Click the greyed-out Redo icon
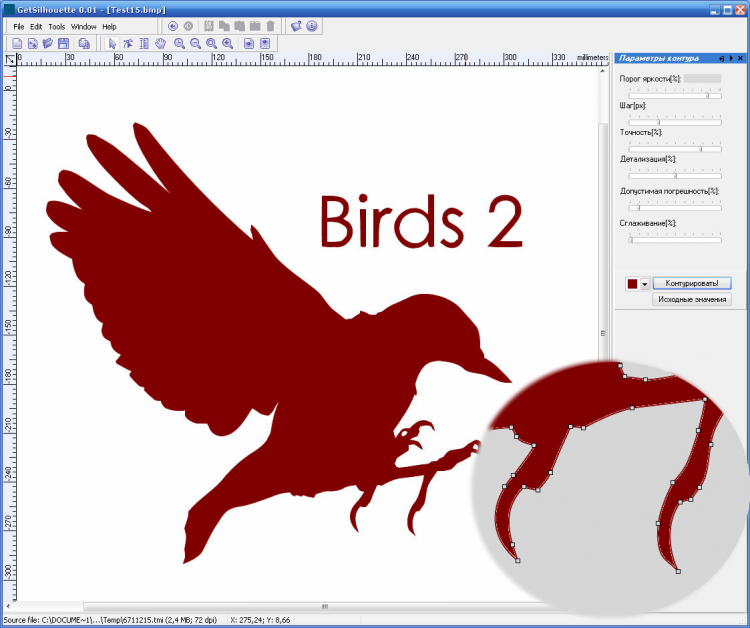 188,26
